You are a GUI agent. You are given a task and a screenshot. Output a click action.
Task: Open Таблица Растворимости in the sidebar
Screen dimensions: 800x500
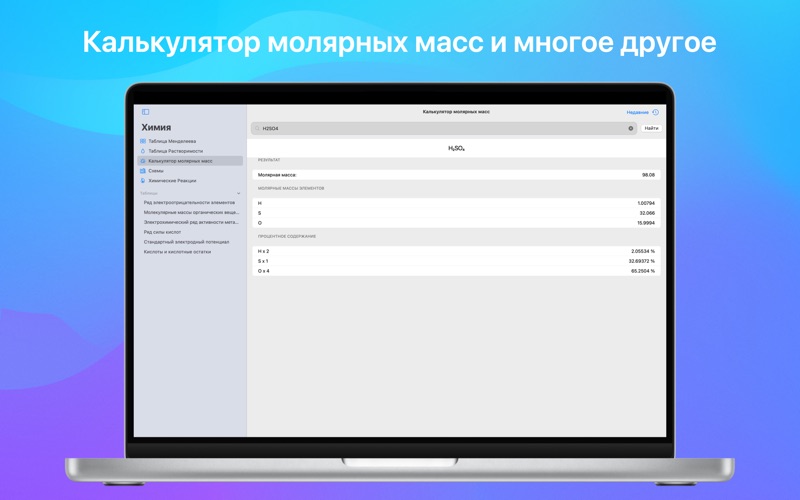pyautogui.click(x=175, y=151)
